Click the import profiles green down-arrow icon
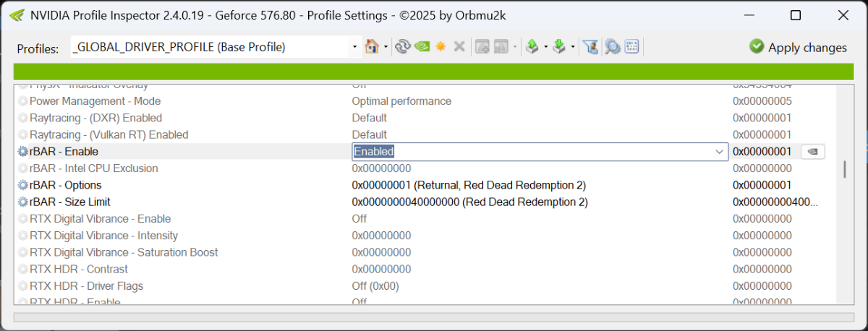The width and height of the screenshot is (868, 331). coord(559,46)
